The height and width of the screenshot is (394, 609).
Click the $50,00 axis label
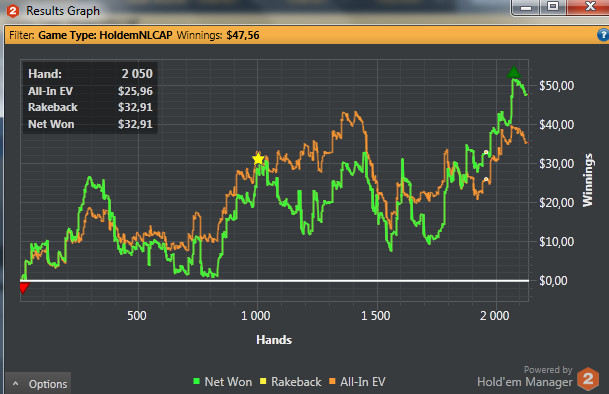coord(556,85)
